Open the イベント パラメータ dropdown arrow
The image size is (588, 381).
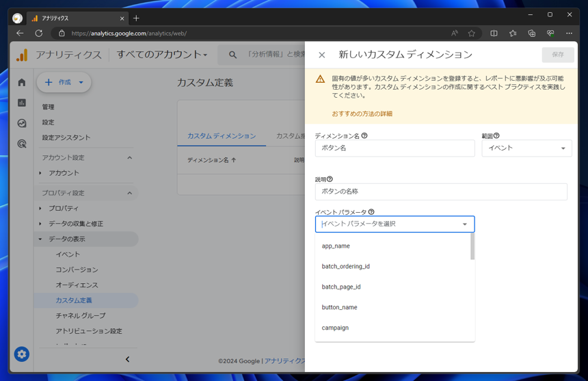(465, 224)
